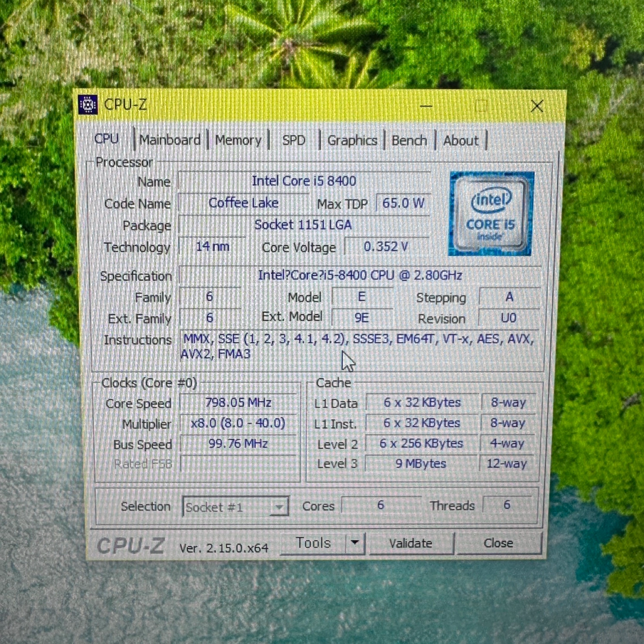This screenshot has width=644, height=644.
Task: Click the Threads value field
Action: click(x=507, y=505)
